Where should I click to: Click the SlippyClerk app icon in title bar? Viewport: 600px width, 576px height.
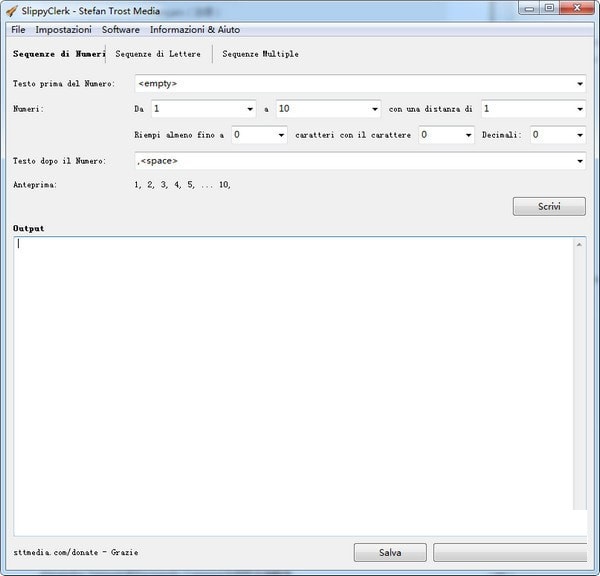[x=11, y=11]
